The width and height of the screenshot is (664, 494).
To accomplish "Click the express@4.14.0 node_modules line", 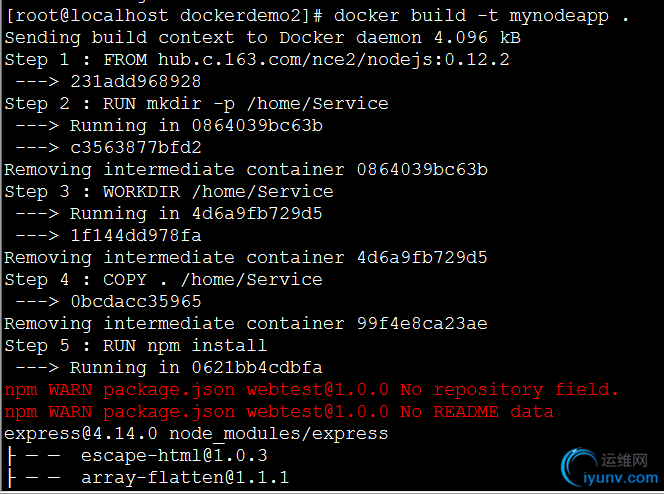I will pos(196,434).
